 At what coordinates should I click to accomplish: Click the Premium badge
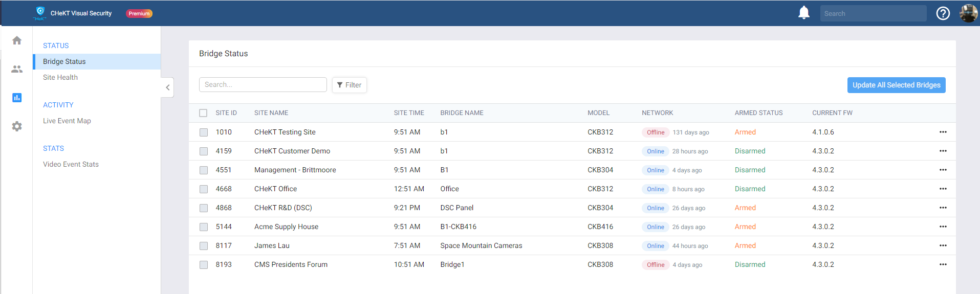[x=139, y=13]
